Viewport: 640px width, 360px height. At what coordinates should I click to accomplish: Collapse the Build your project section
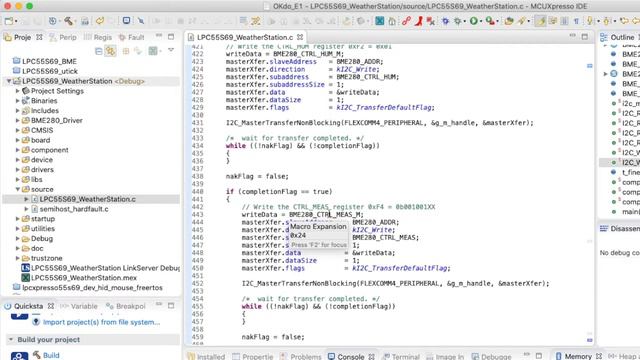click(11, 340)
